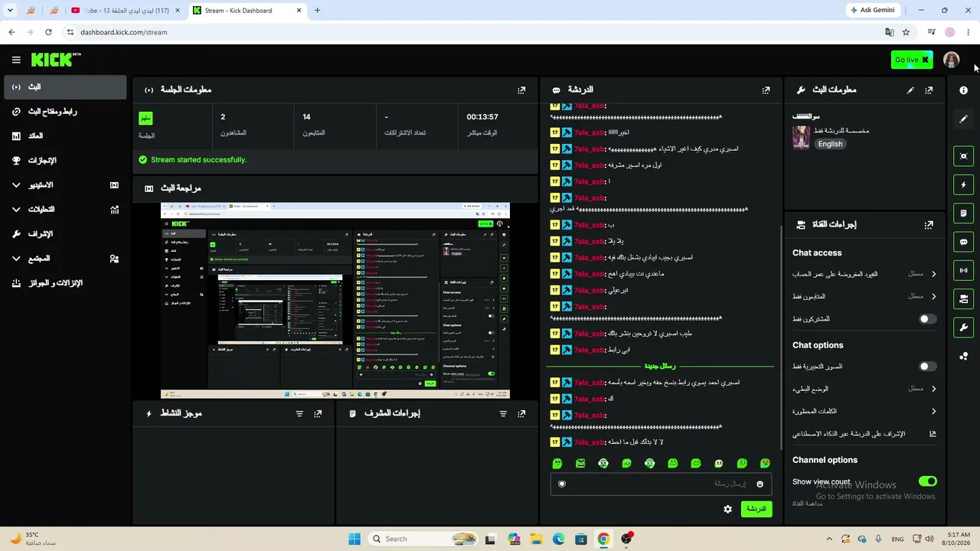Switch to the YouTube browser tab

pos(125,11)
